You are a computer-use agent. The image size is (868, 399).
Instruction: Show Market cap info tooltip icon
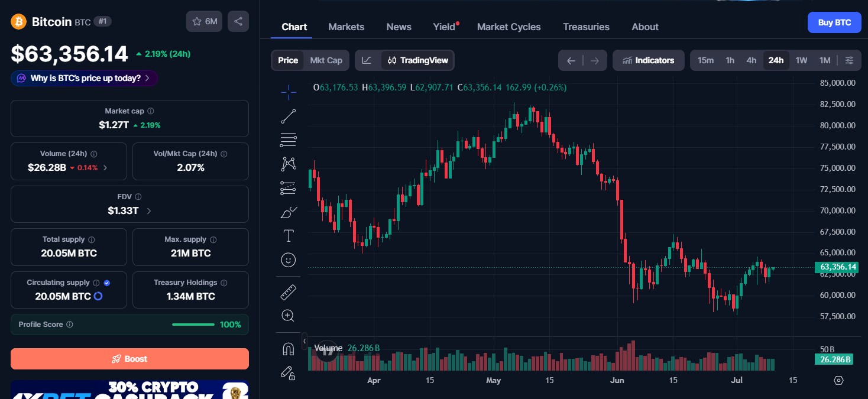point(151,111)
